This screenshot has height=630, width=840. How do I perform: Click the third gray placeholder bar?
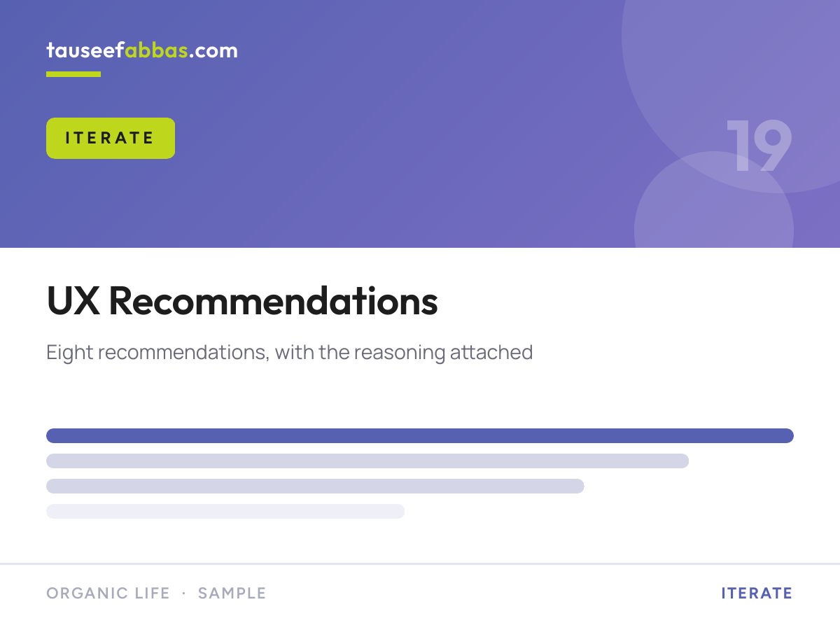pos(315,486)
